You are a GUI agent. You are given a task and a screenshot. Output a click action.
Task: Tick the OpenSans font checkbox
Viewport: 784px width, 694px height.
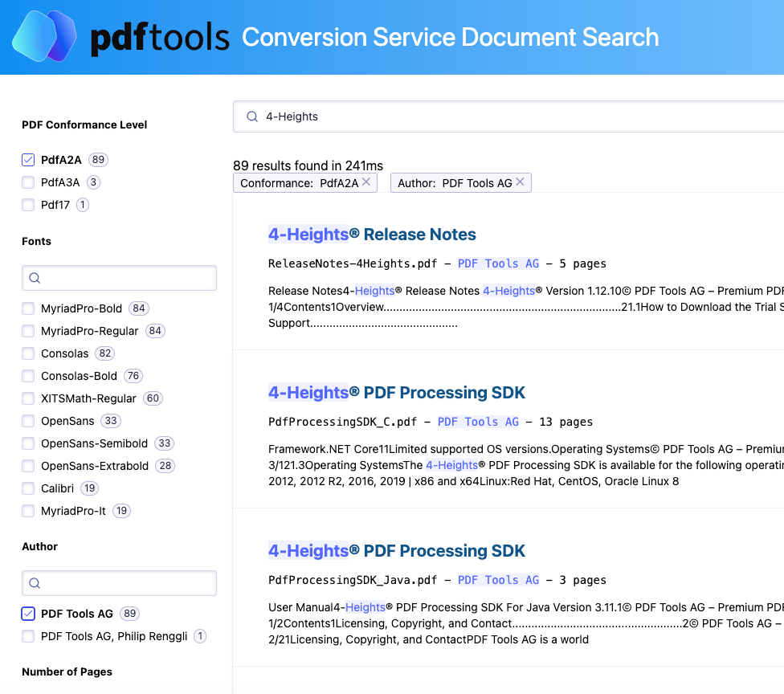[x=28, y=421]
